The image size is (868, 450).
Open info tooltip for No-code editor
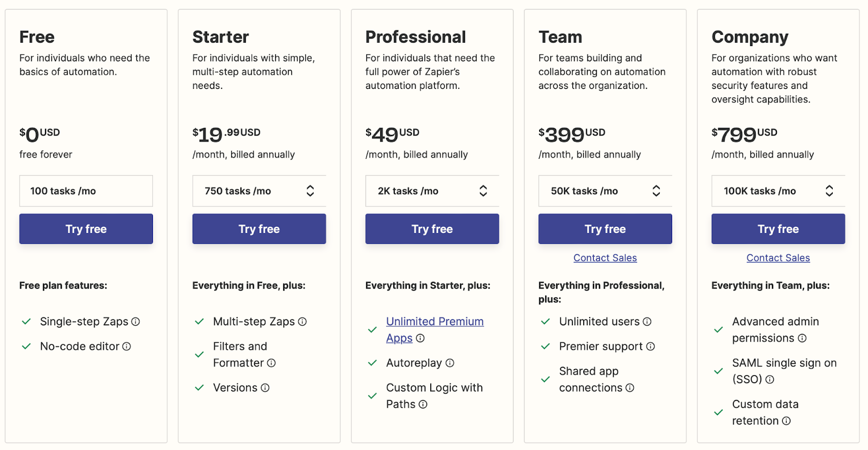(126, 346)
